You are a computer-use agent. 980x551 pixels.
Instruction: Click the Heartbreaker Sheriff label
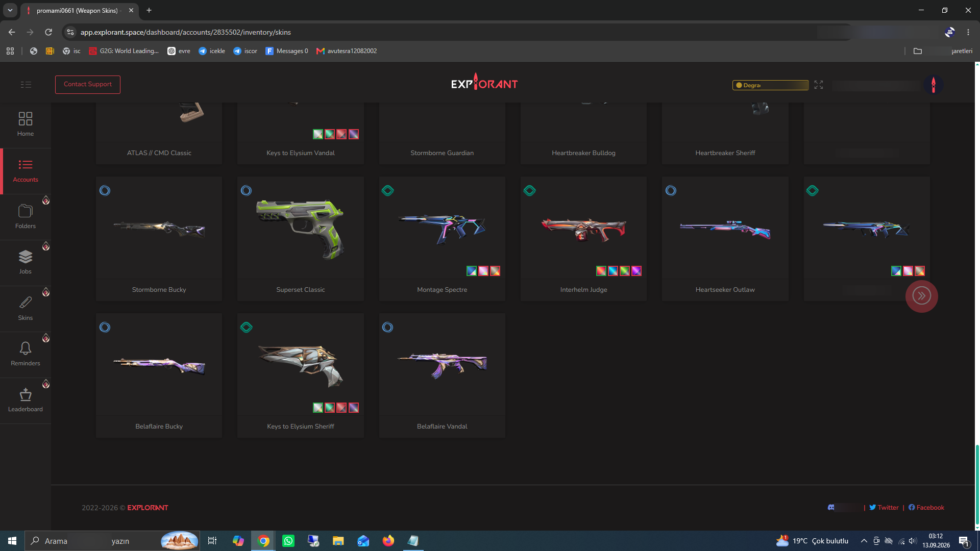pyautogui.click(x=725, y=153)
